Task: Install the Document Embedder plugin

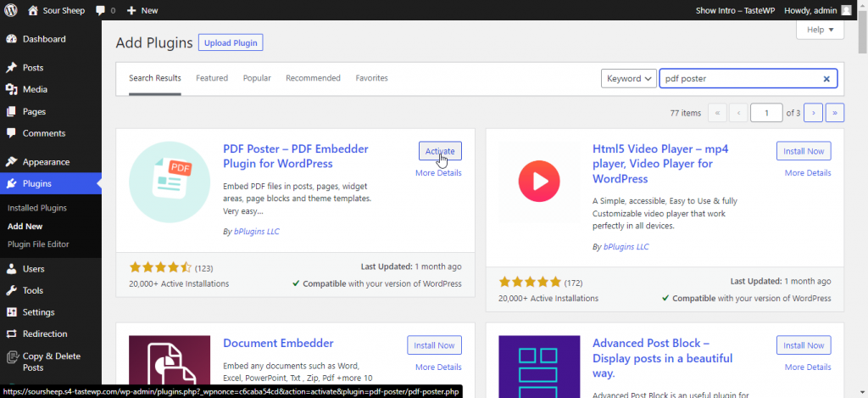Action: point(435,345)
